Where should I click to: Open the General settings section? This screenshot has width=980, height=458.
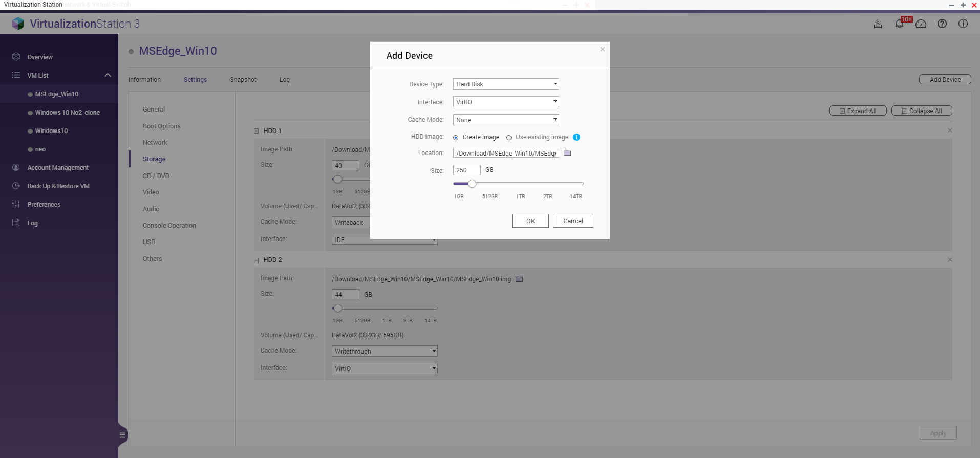point(154,109)
